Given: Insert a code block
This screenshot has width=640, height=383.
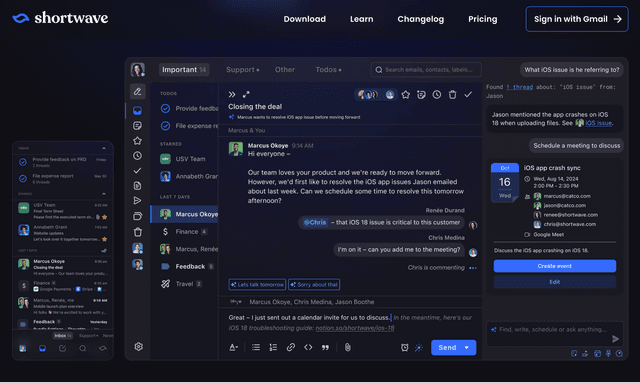Looking at the screenshot, I should (x=308, y=347).
